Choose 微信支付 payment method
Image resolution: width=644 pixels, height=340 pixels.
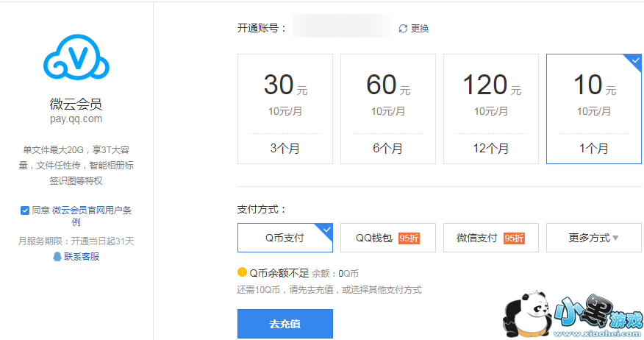coord(491,238)
